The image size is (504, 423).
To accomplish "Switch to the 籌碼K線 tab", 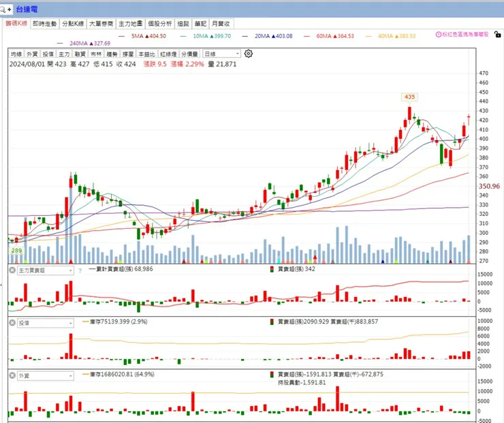I will point(17,23).
